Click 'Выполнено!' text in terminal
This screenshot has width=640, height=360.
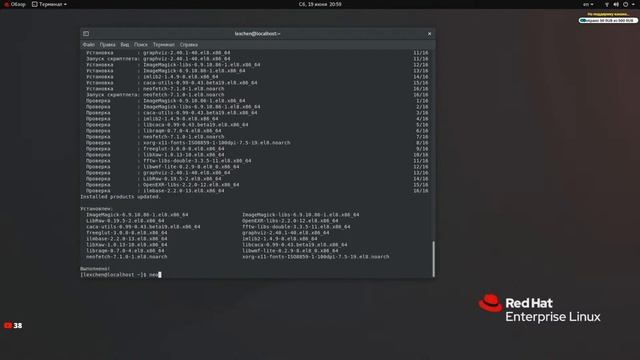pyautogui.click(x=95, y=269)
